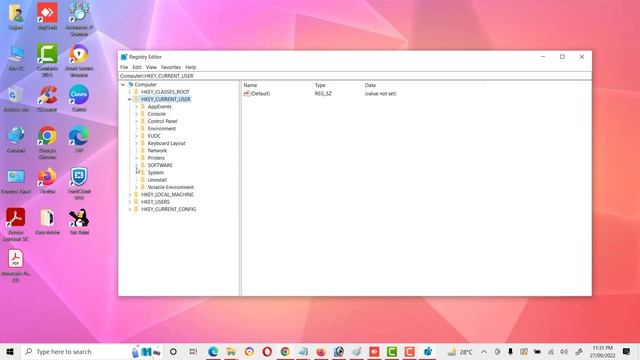Expand the HKEY_LOCAL_MACHINE key
Screen dimensions: 640x360
[130, 195]
